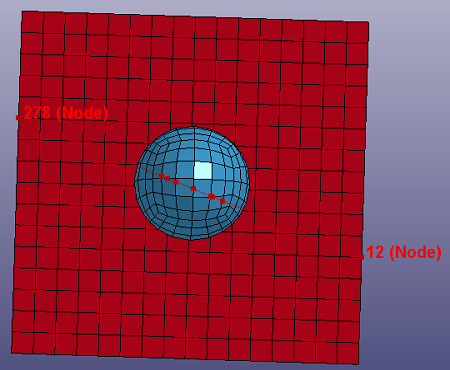Viewport: 450px width, 370px height.
Task: Select the '278 (Node)' label
Action: pyautogui.click(x=66, y=113)
